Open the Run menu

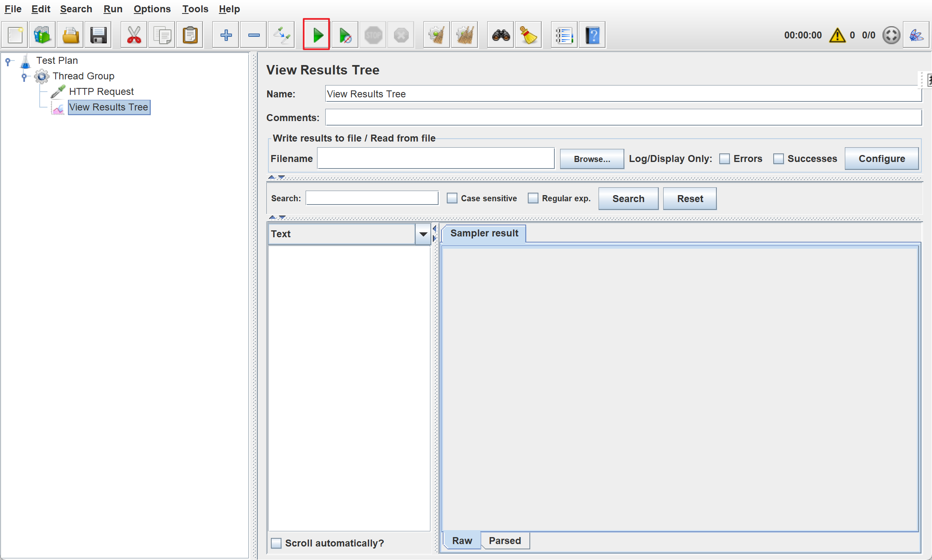tap(113, 9)
